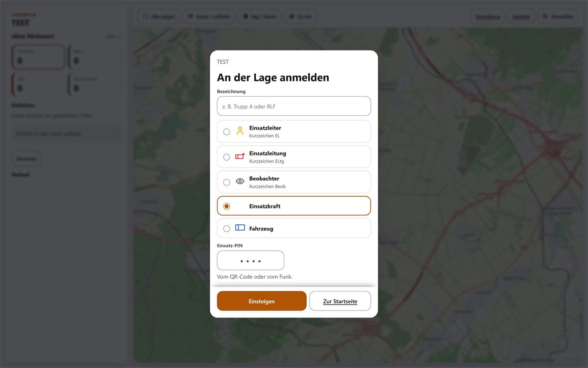This screenshot has height=368, width=588.
Task: Click the red Einsatzleitung tactical symbol icon
Action: coord(240,157)
